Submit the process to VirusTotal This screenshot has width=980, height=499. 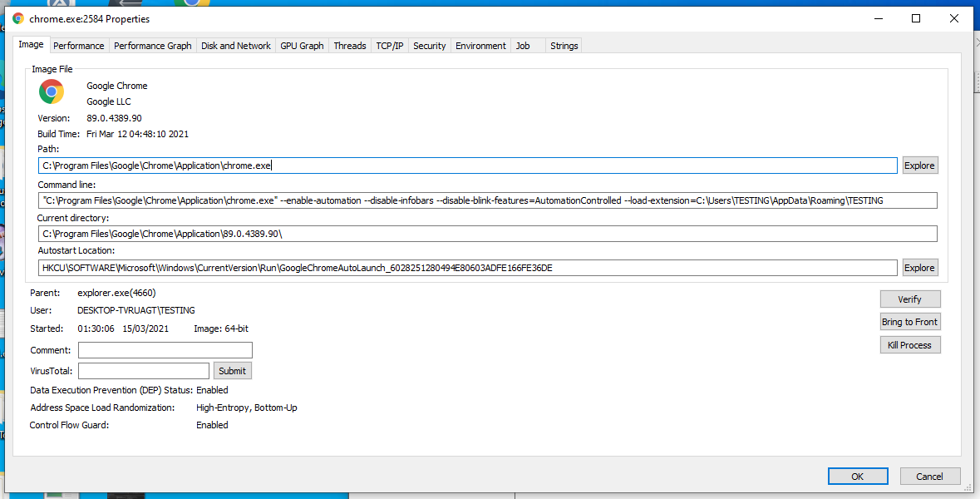point(233,371)
